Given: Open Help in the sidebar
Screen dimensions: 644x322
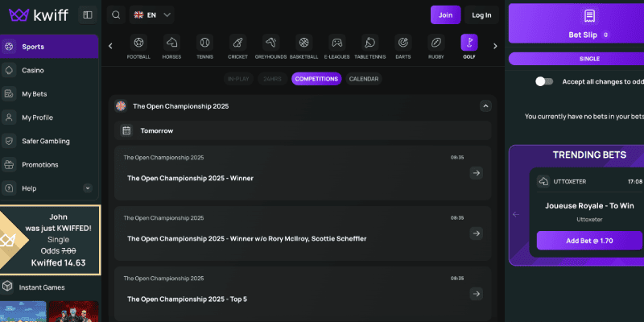Looking at the screenshot, I should pyautogui.click(x=49, y=188).
